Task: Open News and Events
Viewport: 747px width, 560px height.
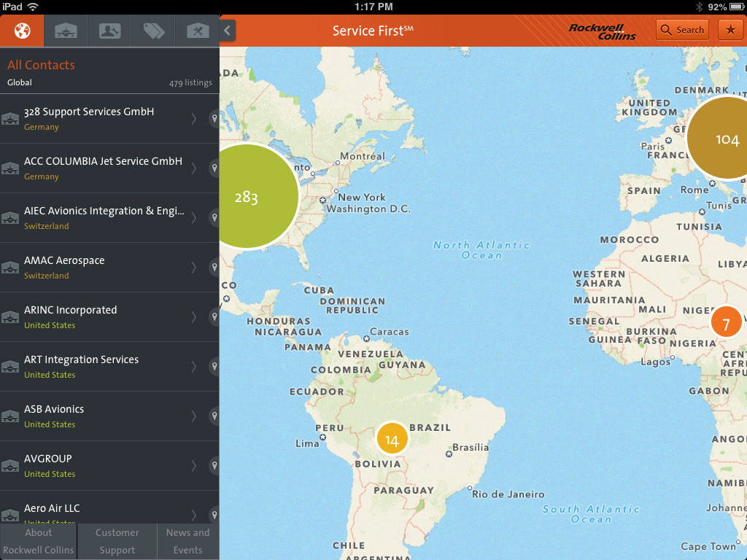Action: [188, 542]
